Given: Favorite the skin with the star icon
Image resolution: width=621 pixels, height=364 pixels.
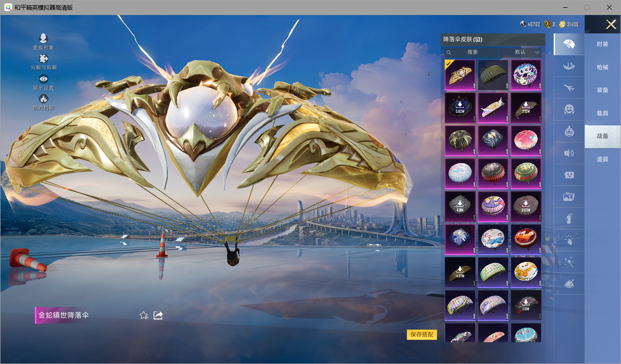Looking at the screenshot, I should click(x=144, y=315).
